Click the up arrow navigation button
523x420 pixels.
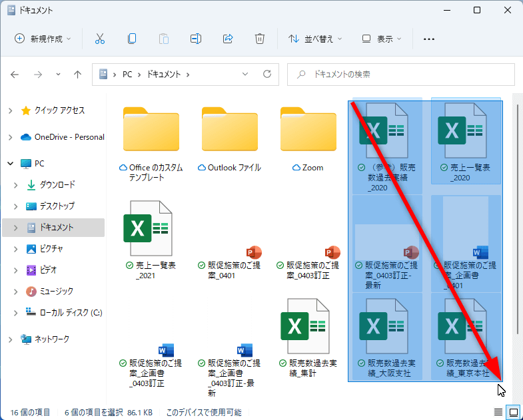[77, 75]
